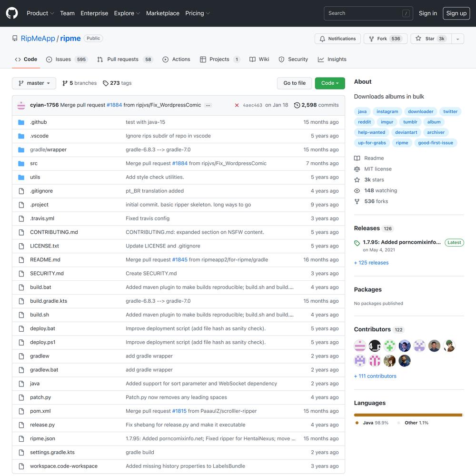
Task: Open the Insights tab
Action: [x=332, y=59]
